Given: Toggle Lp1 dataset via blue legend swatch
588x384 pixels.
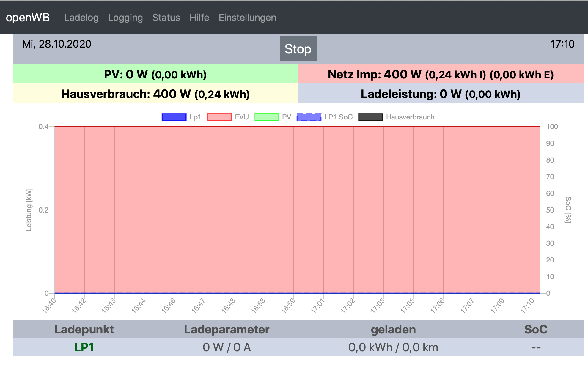Looking at the screenshot, I should (174, 117).
